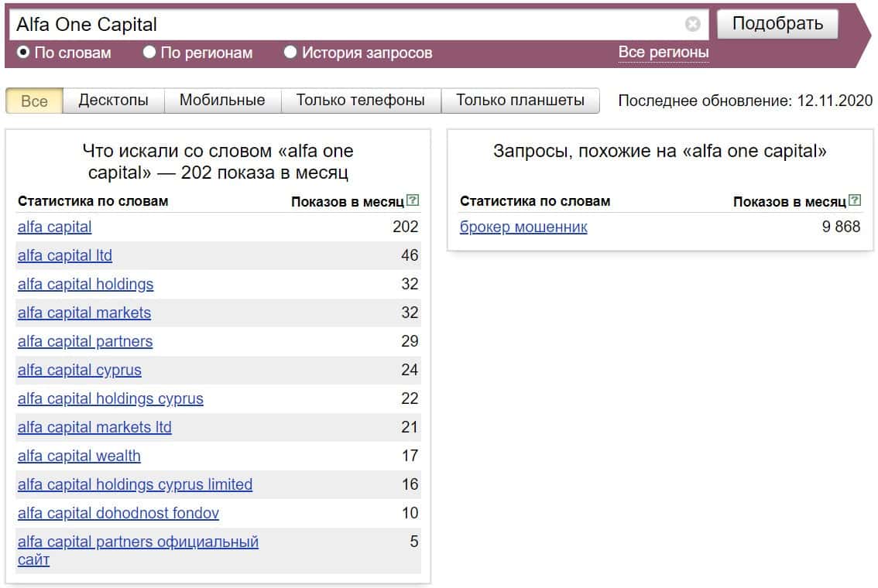Click the 'alfa capital holdings cyprus limited' link
This screenshot has height=588, width=878.
tap(135, 484)
